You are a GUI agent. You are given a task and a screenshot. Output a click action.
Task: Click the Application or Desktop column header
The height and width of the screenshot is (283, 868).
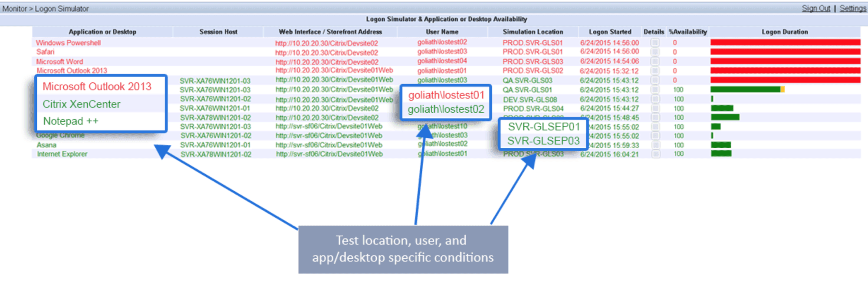(x=102, y=32)
